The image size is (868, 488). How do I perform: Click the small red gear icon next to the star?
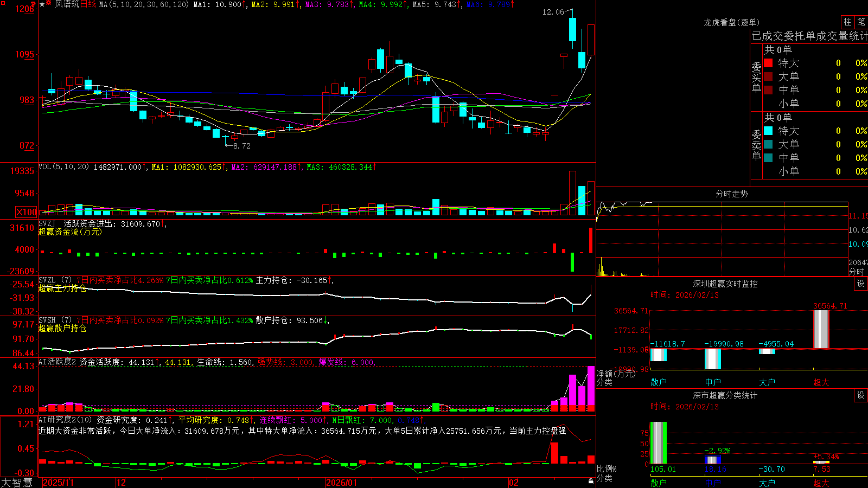pyautogui.click(x=49, y=3)
